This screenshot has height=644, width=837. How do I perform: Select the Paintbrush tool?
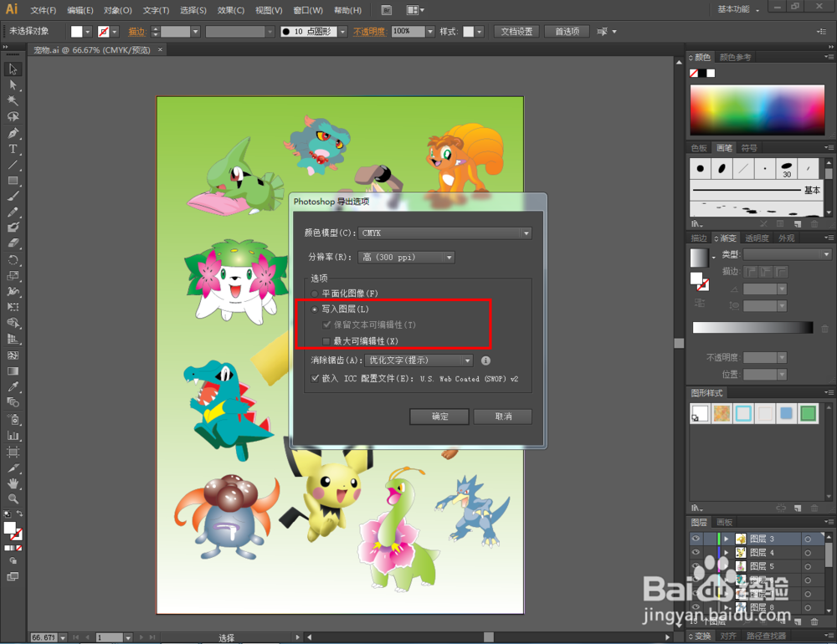coord(13,196)
